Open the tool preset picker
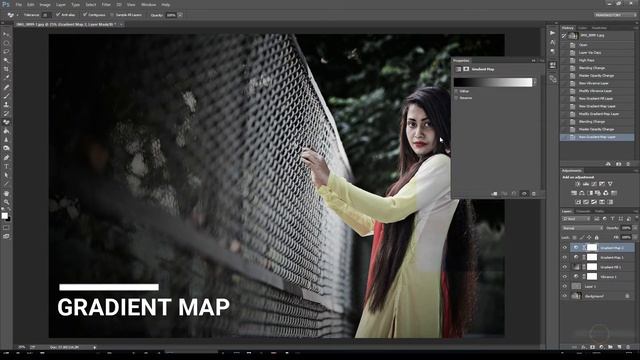Viewport: 640px width, 360px height. 12,15
